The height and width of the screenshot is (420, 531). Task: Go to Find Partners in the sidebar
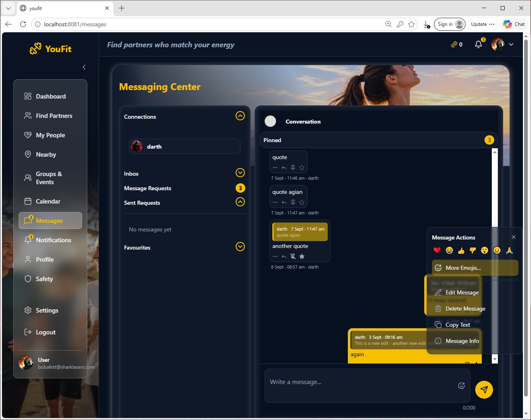click(x=50, y=115)
